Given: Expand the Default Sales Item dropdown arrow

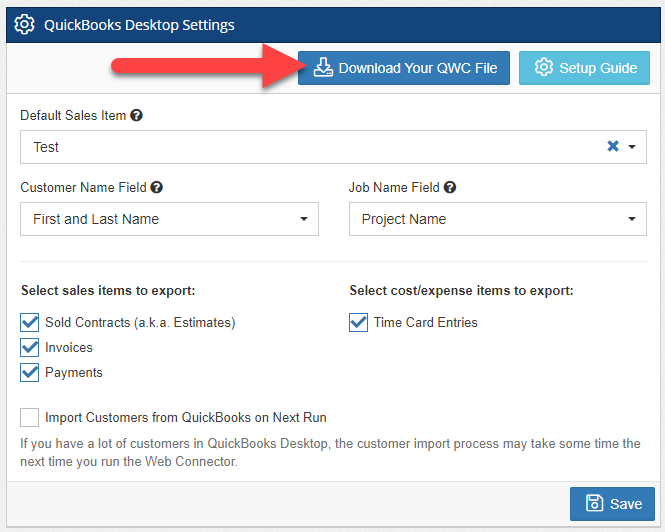Looking at the screenshot, I should (632, 147).
